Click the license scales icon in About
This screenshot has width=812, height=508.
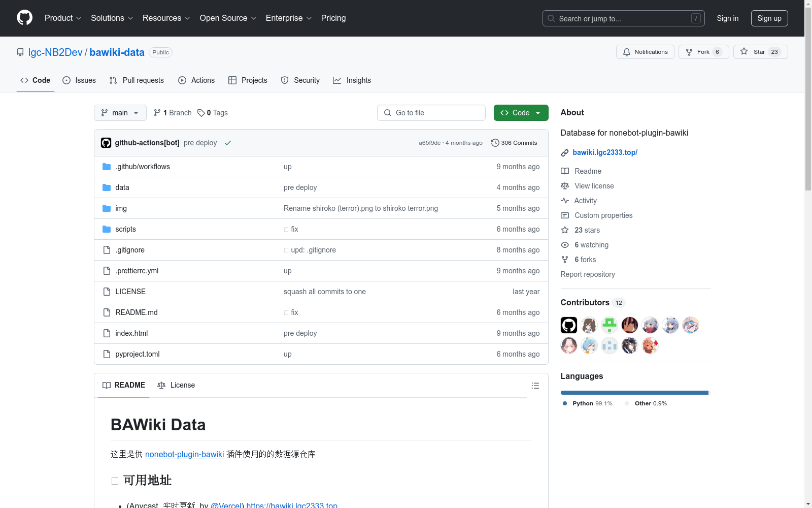tap(565, 186)
